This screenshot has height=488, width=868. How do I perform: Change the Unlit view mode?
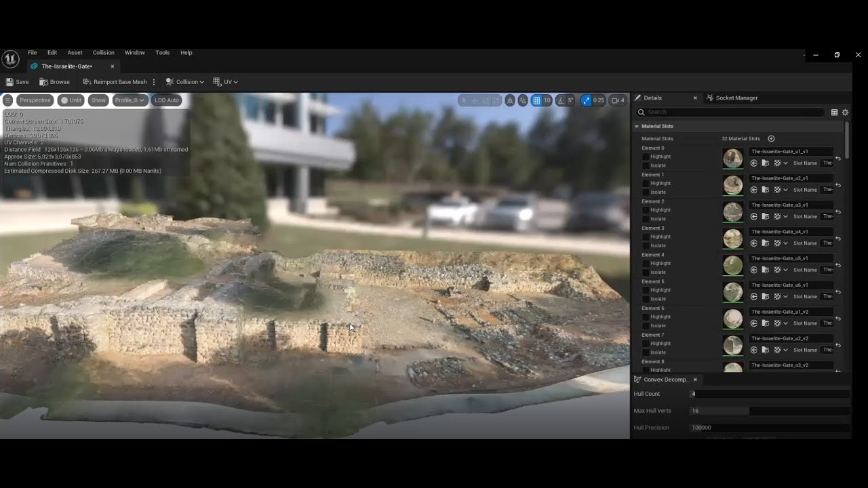[x=71, y=100]
